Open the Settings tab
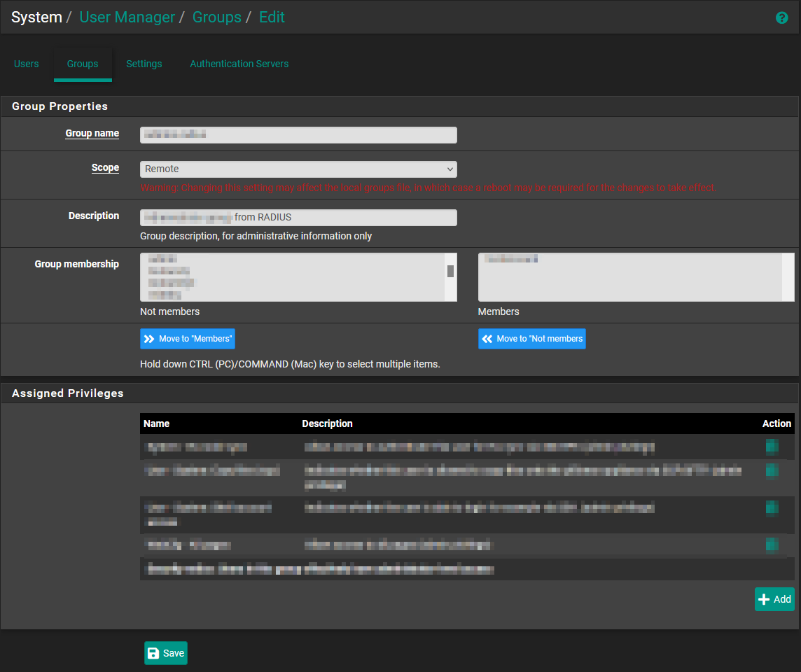Screen dimensions: 801x672 click(x=144, y=64)
